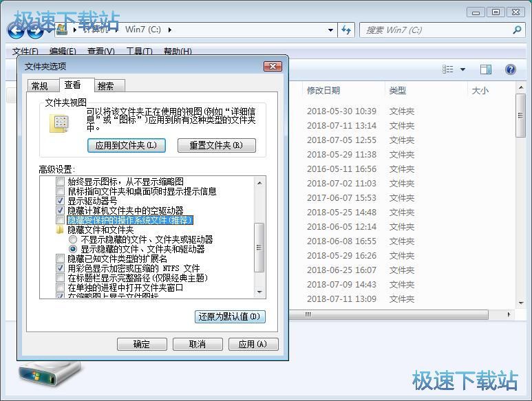Click the 应用(A) button
This screenshot has height=401, width=532.
pyautogui.click(x=253, y=345)
